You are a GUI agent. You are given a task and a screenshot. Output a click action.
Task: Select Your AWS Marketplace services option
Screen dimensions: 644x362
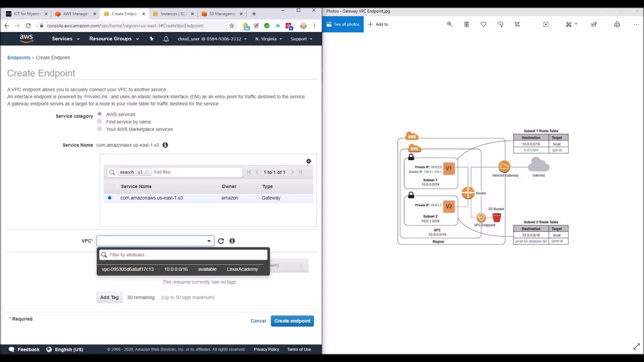click(100, 129)
